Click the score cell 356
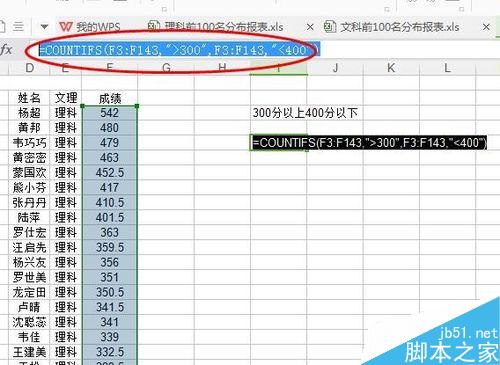The image size is (500, 365). click(x=110, y=262)
